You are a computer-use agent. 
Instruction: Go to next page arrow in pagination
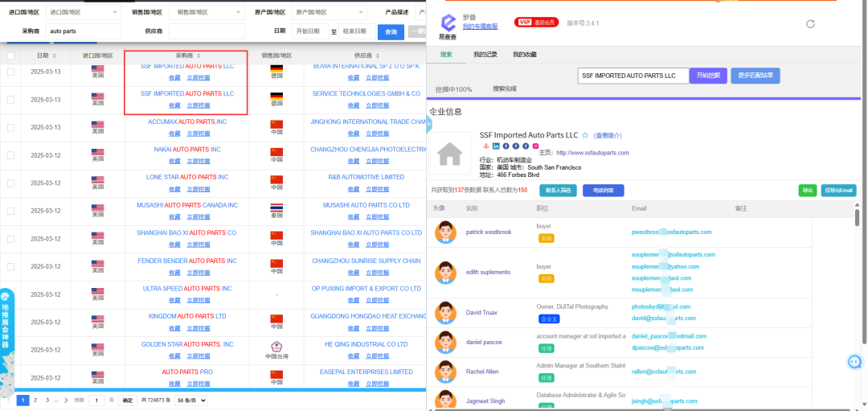pyautogui.click(x=66, y=400)
